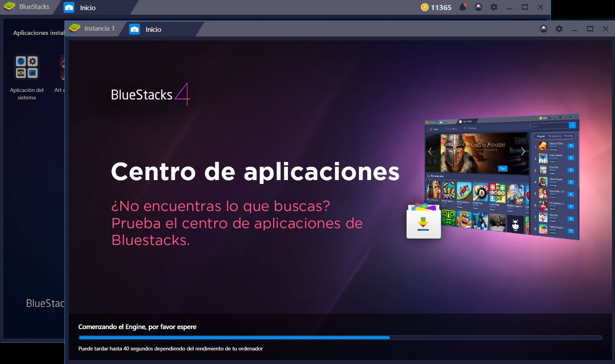Click the Centro de aplicaciones headline
The width and height of the screenshot is (615, 364).
coord(255,172)
